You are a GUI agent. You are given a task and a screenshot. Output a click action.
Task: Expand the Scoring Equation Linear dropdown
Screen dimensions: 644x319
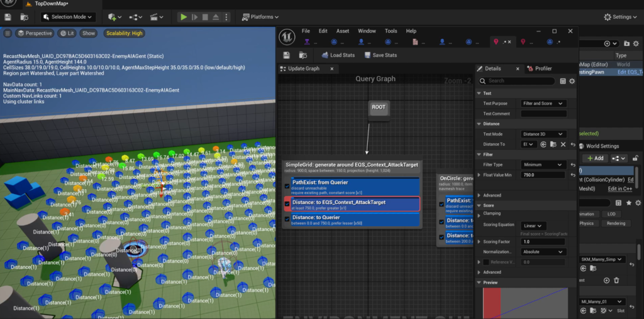[533, 225]
